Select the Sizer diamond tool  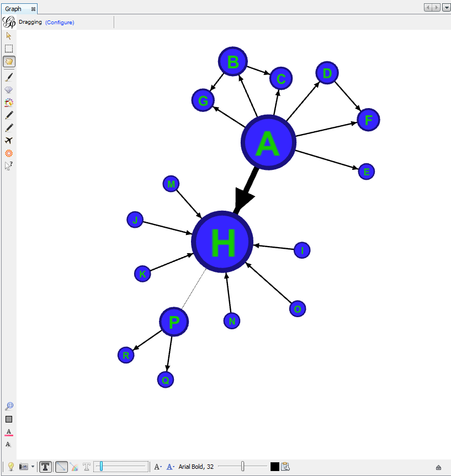point(9,90)
